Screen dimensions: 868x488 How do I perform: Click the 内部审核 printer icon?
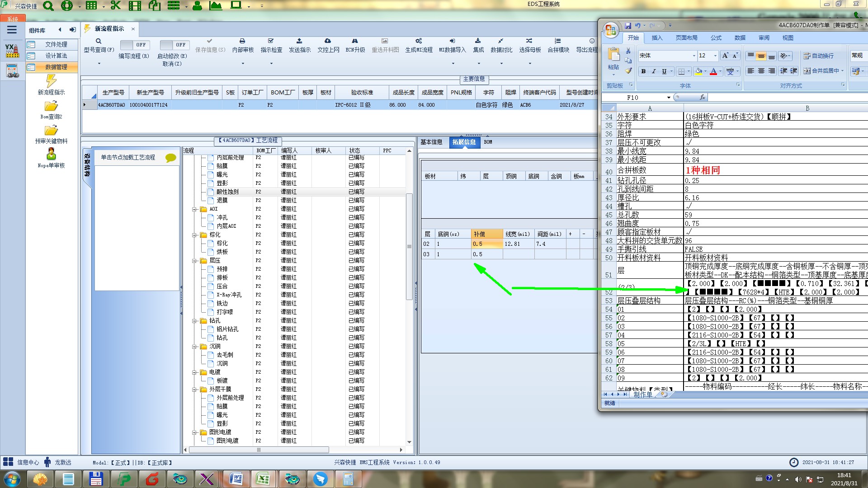click(242, 41)
